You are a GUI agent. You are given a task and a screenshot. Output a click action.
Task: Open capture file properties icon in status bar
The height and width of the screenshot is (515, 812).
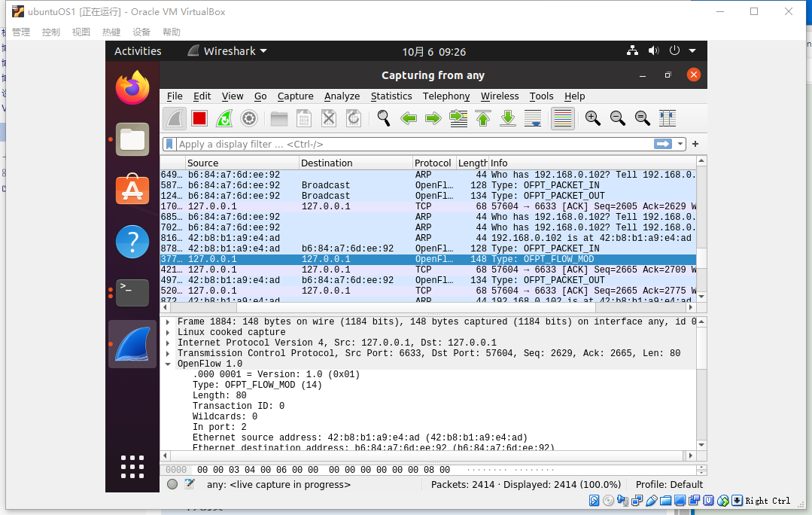pos(190,484)
